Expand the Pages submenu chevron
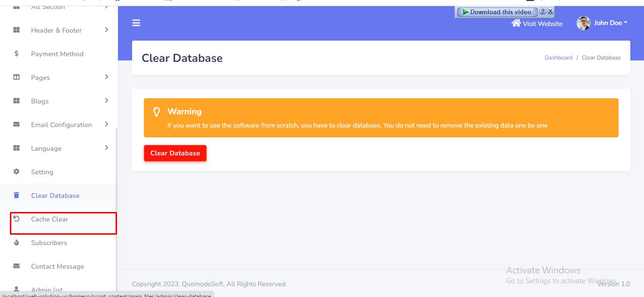Viewport: 644px width, 297px height. (x=107, y=77)
